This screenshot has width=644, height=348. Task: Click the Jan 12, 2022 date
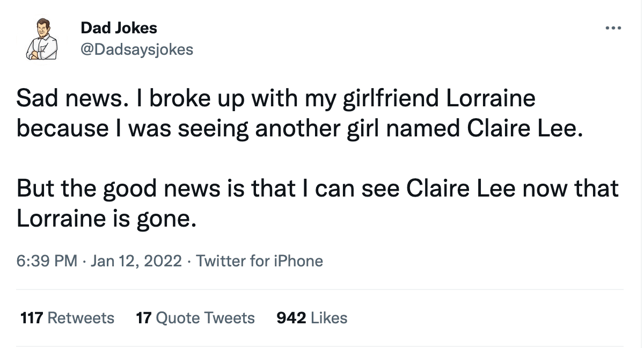tap(136, 262)
